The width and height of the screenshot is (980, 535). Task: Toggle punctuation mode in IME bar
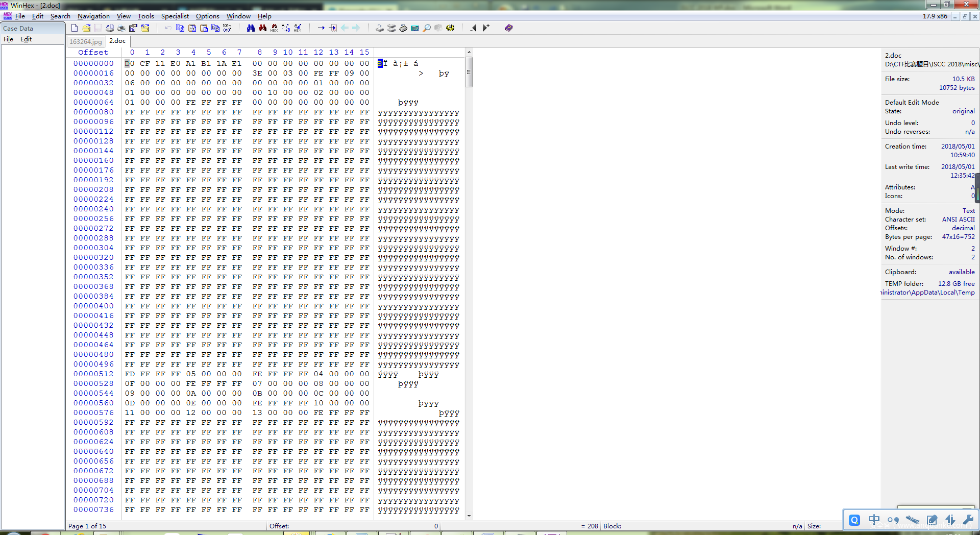coord(893,520)
